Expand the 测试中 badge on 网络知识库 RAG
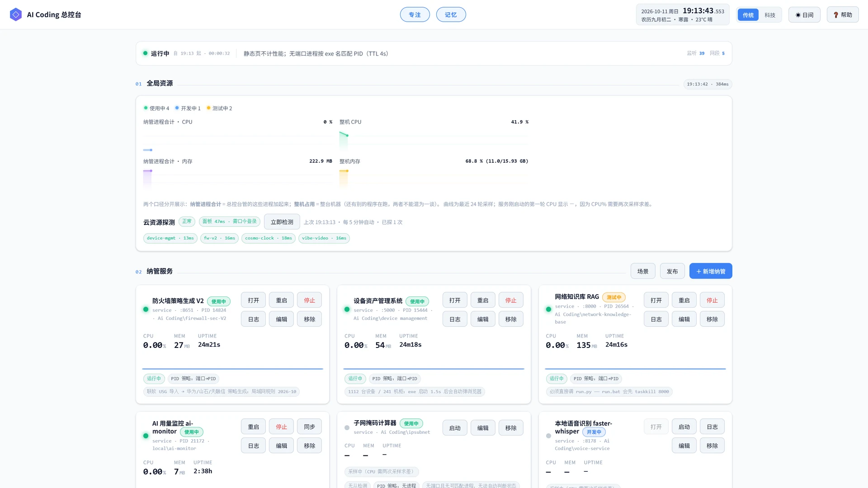Viewport: 868px width, 488px height. tap(613, 297)
